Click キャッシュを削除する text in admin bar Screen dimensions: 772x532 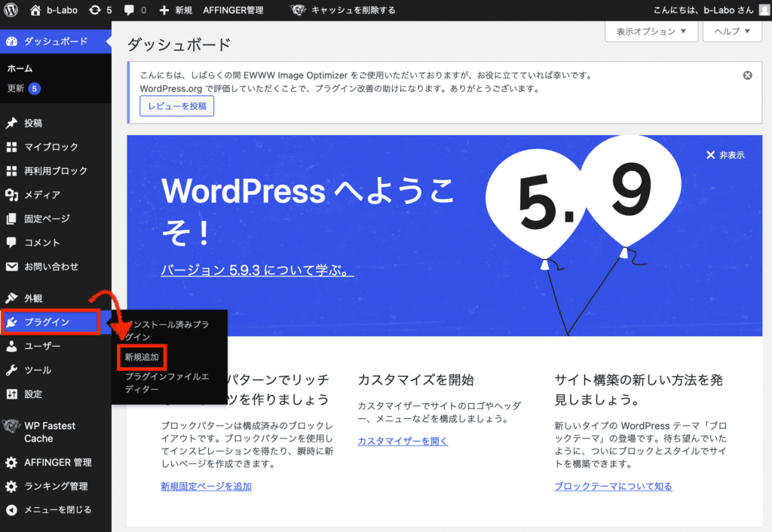[353, 10]
